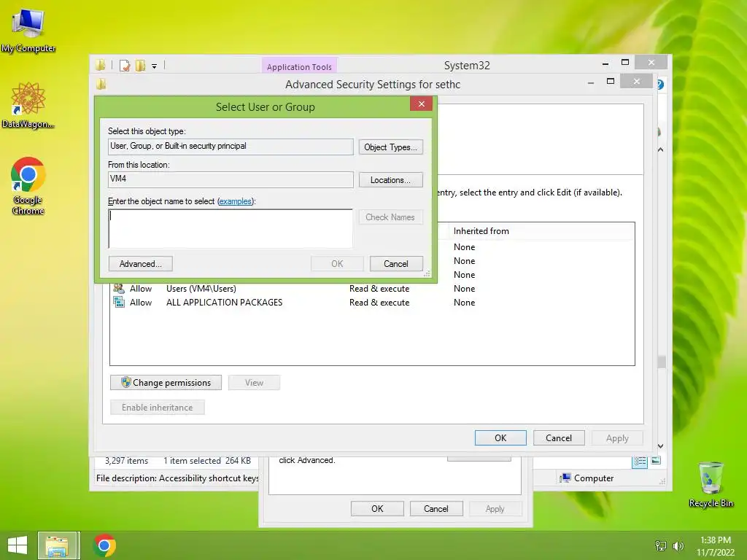Follow the examples link
Image resolution: width=747 pixels, height=560 pixels.
pyautogui.click(x=235, y=201)
